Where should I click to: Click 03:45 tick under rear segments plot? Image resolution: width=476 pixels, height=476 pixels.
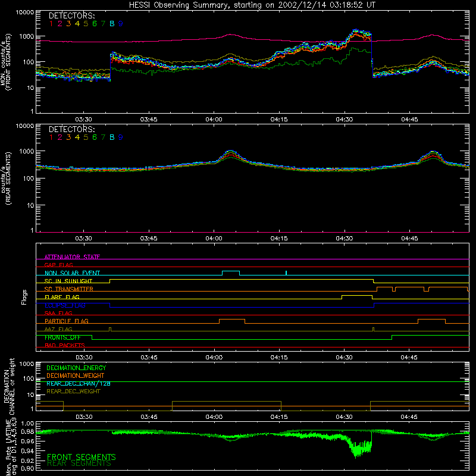149,239
